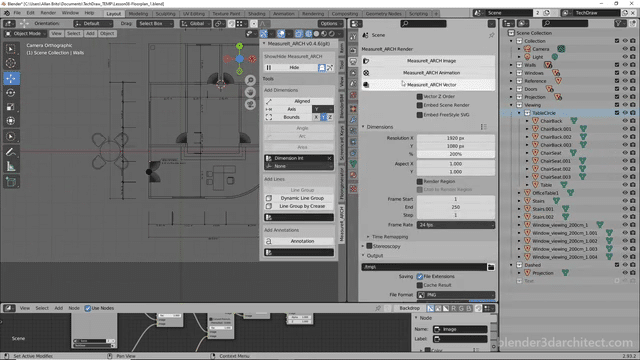
Task: Click the MeasureIt_ARCH Animation render icon
Action: coord(366,73)
